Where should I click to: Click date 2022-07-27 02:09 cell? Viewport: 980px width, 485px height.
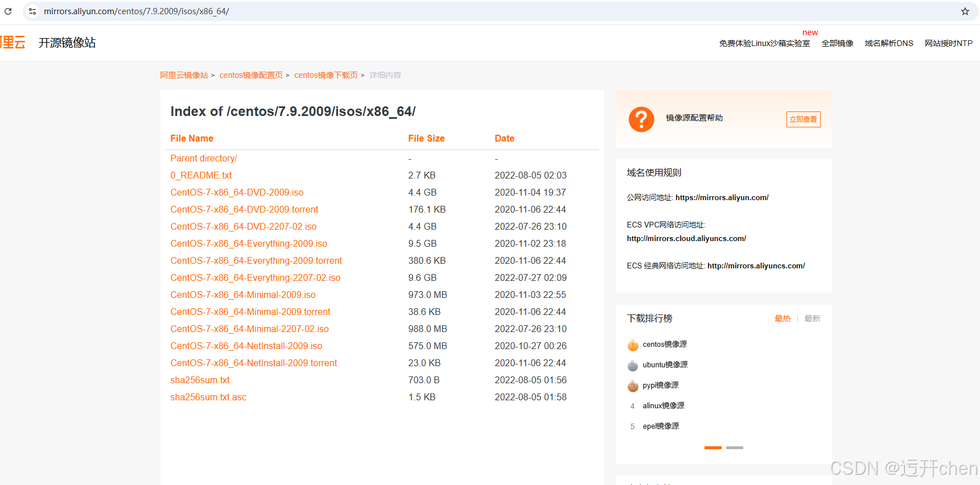click(530, 278)
